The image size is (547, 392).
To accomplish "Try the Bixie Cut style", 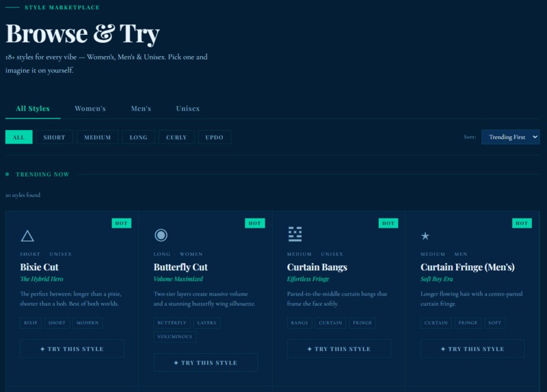I will coord(72,349).
